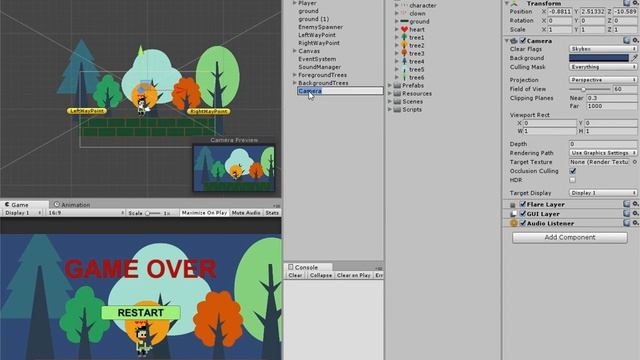Screen dimensions: 640x360
Task: Click the Clipping Planes Far field
Action: point(611,106)
